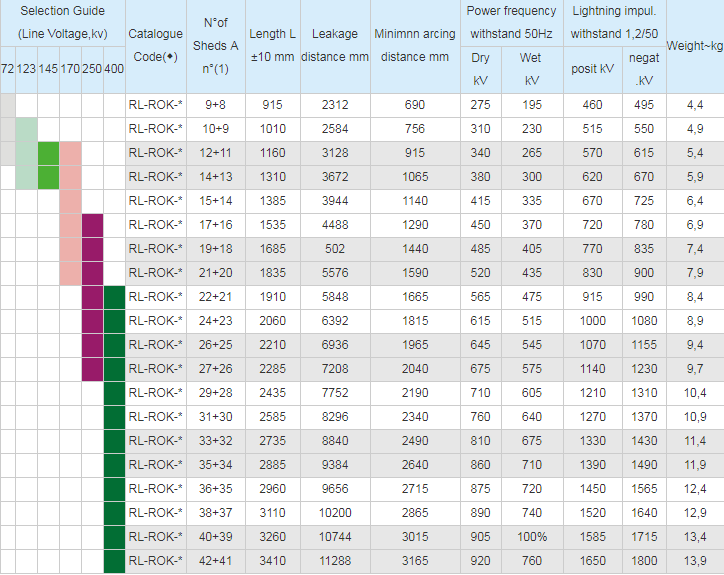Select the bright green bar in the 145 column
724x575 pixels.
coord(48,165)
